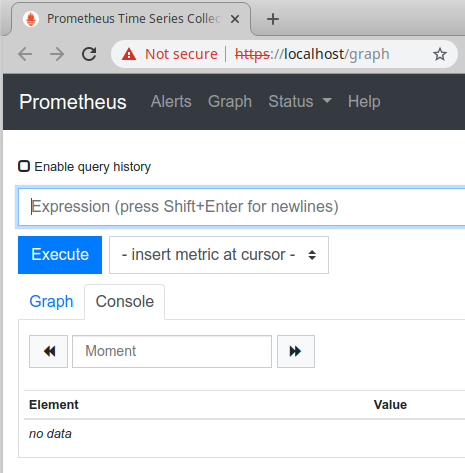465x473 pixels.
Task: Step moment backward with rewind button
Action: (49, 351)
